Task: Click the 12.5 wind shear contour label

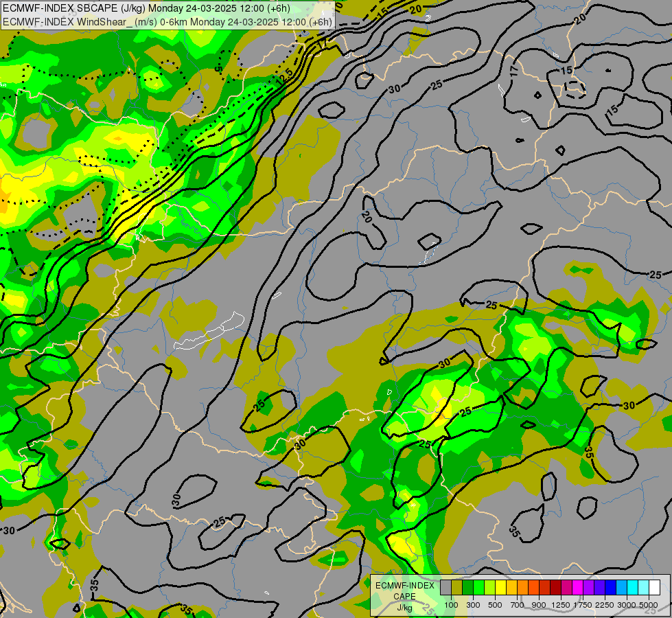Action: (285, 77)
